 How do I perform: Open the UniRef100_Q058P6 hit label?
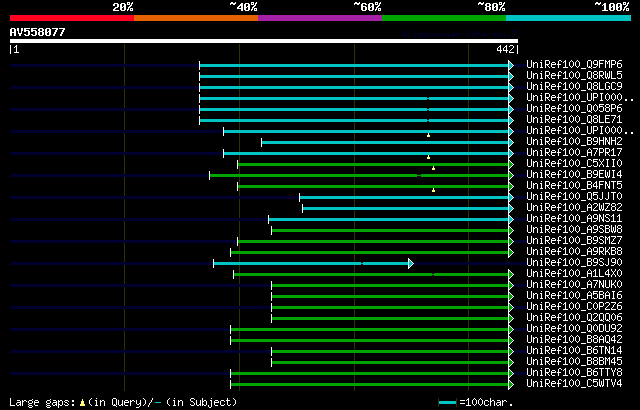574,109
